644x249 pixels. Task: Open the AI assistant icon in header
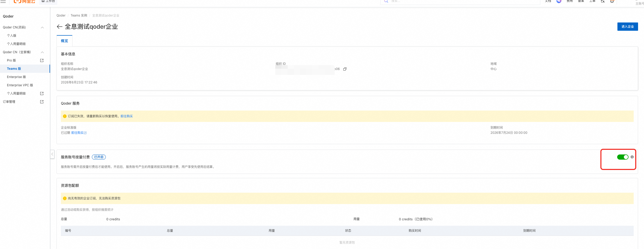tap(559, 1)
